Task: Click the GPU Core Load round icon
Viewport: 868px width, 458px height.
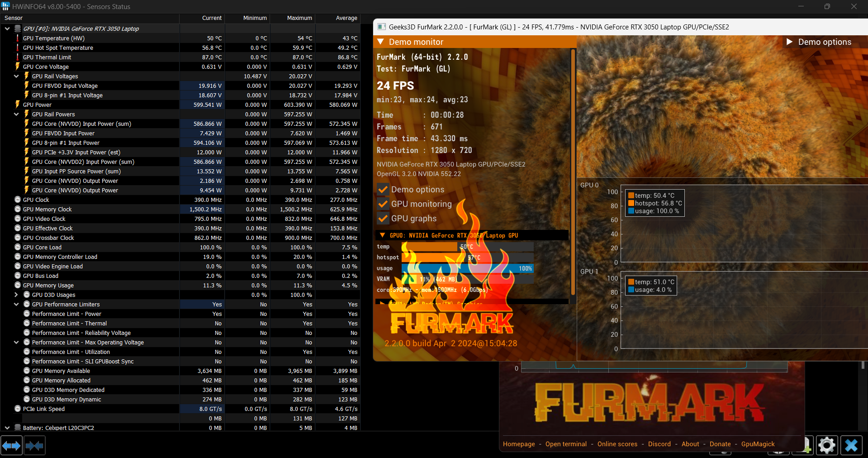Action: (18, 247)
